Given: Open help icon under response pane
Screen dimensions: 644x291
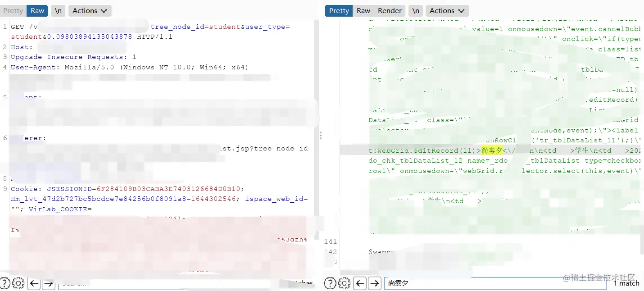Looking at the screenshot, I should click(330, 283).
